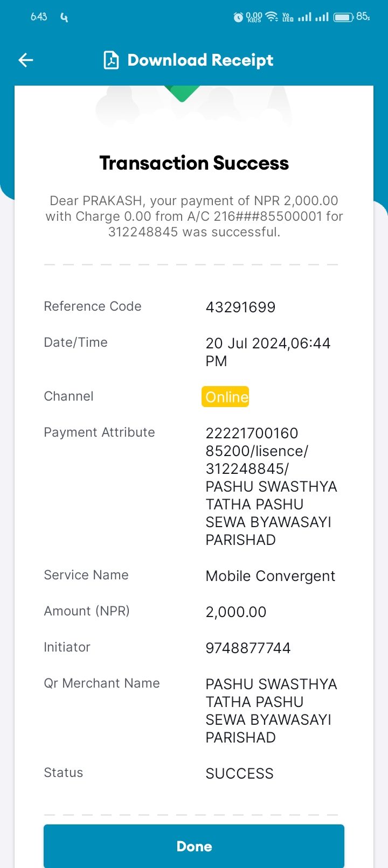
Task: Tap the green success checkmark icon
Action: (x=182, y=94)
